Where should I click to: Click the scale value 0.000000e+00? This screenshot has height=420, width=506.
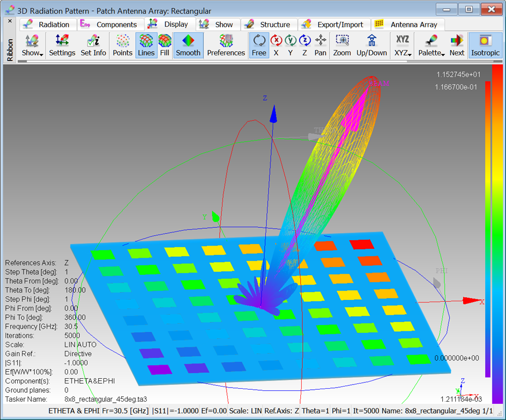click(x=456, y=358)
